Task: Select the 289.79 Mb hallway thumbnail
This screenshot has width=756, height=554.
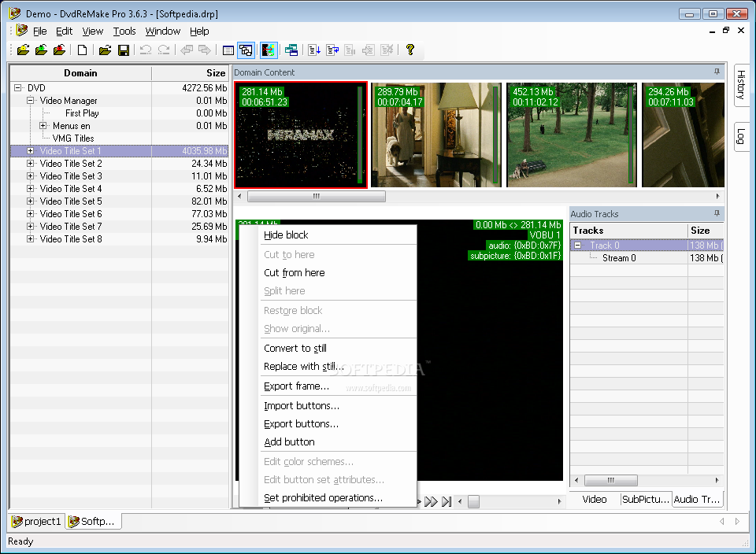Action: pyautogui.click(x=435, y=135)
